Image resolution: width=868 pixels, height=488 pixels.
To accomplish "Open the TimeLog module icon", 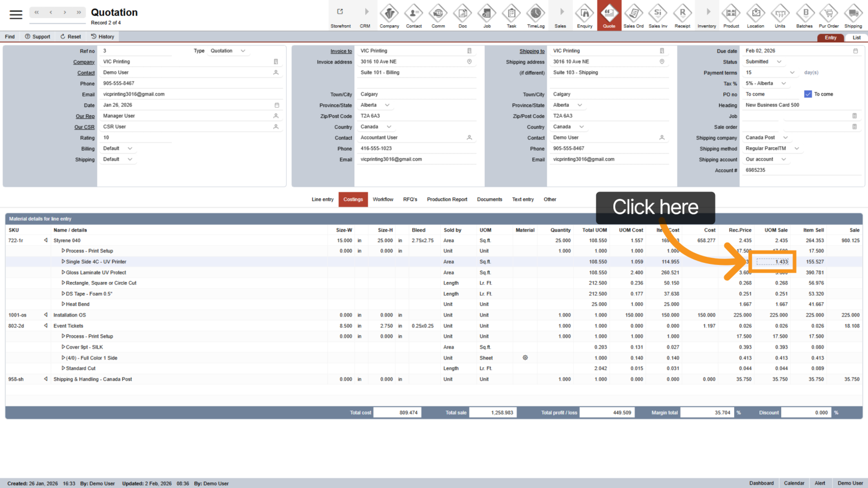I will [535, 15].
